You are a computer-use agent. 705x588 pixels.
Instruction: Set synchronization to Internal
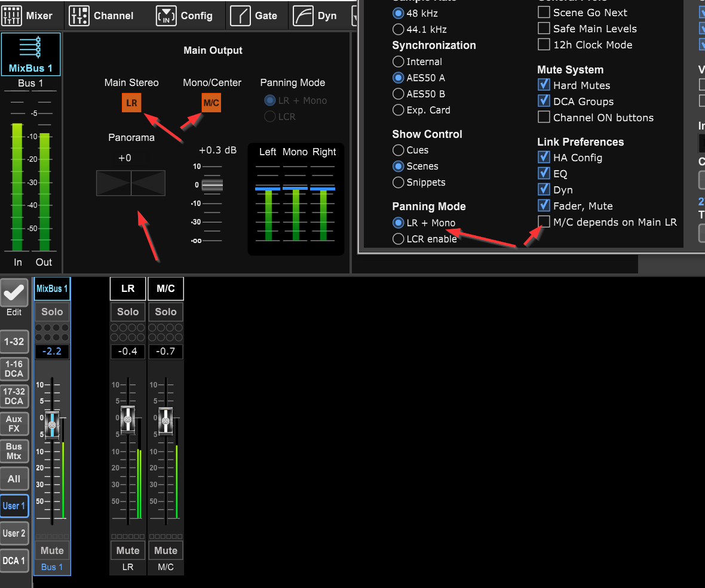(x=398, y=61)
